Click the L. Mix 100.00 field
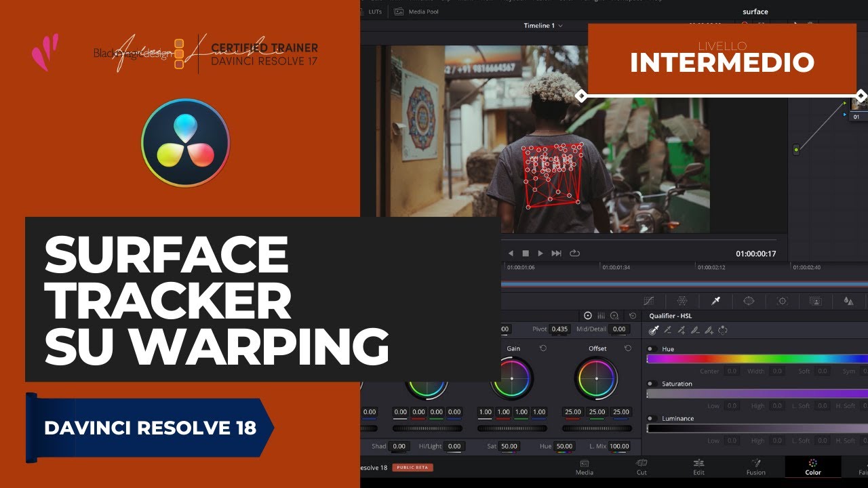 pyautogui.click(x=618, y=446)
